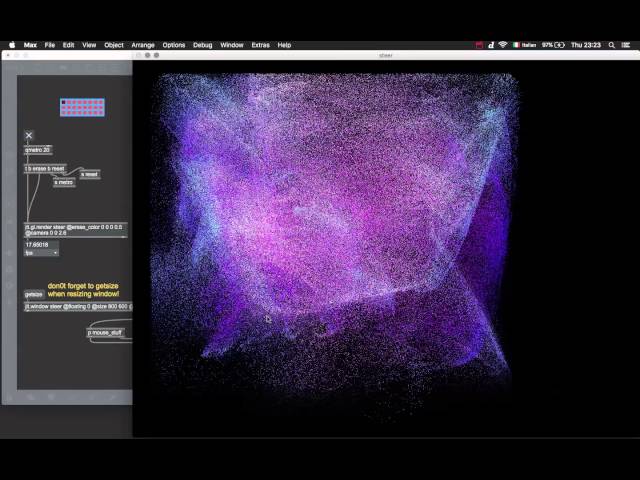Click the yellow 'don't forget to getsize' comment

[83, 290]
